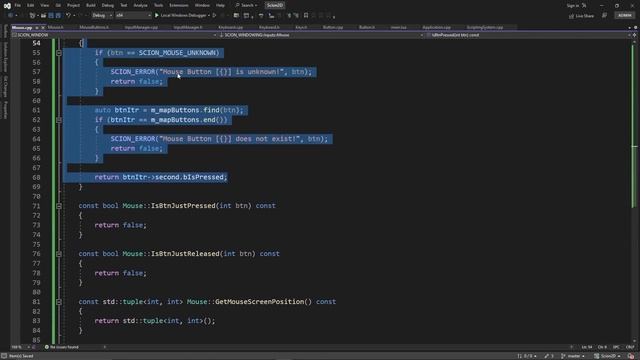
Task: Open the View menu
Action: [44, 5]
